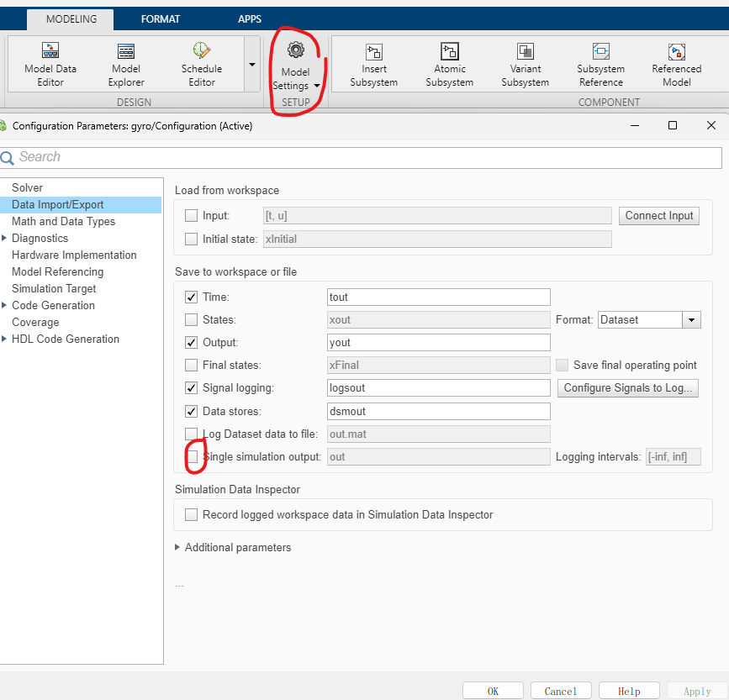Enable saving States to workspace
The width and height of the screenshot is (729, 700).
pos(192,320)
